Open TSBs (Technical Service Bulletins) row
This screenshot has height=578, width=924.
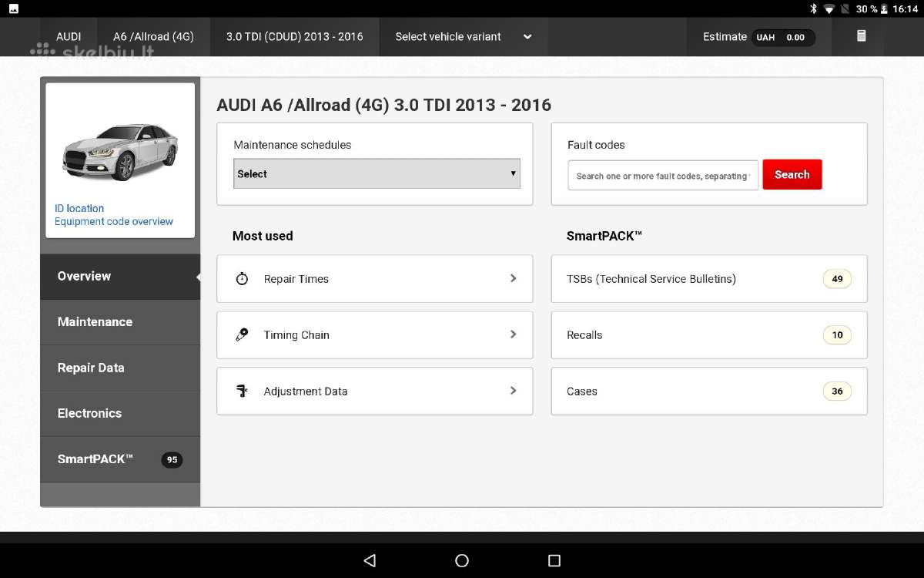point(709,279)
